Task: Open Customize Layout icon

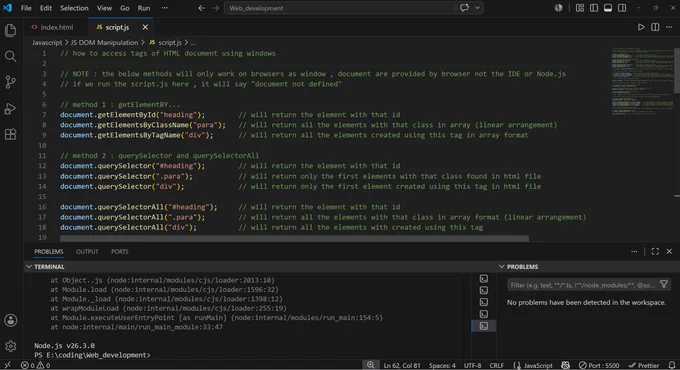Action: point(580,8)
